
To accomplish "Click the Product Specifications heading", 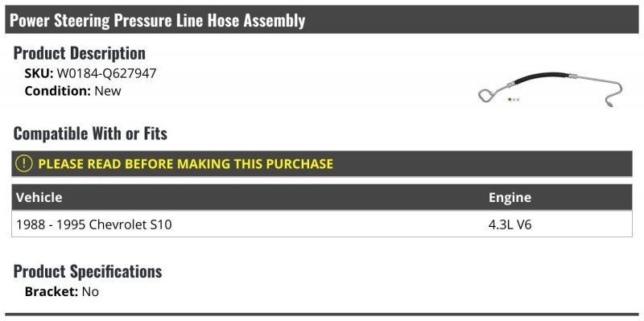I will click(x=88, y=271).
